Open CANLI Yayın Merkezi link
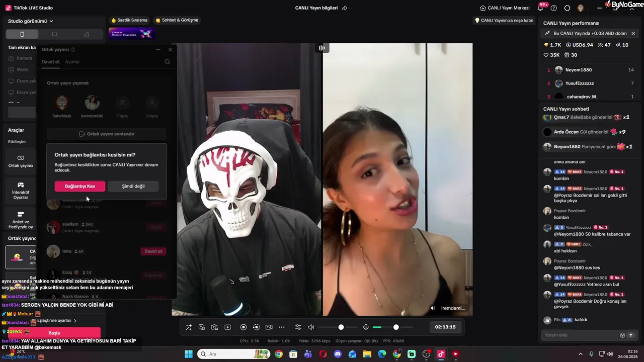Viewport: 644px width, 362px height. pos(505,8)
